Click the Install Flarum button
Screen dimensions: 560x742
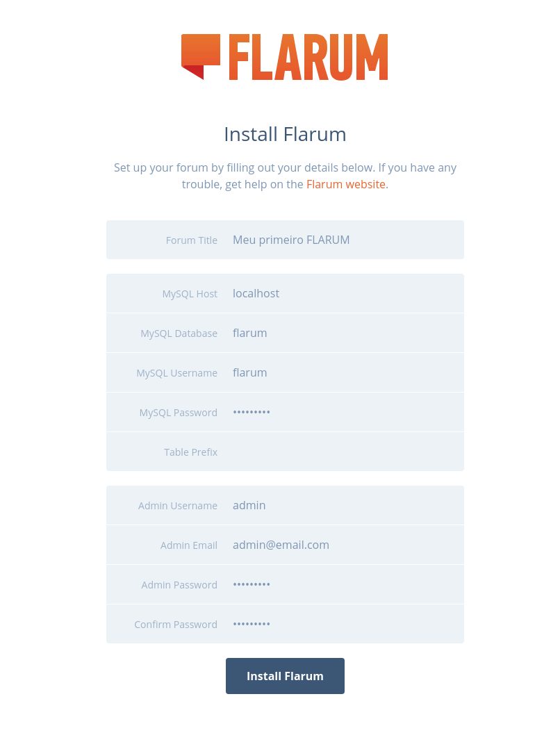click(x=285, y=676)
